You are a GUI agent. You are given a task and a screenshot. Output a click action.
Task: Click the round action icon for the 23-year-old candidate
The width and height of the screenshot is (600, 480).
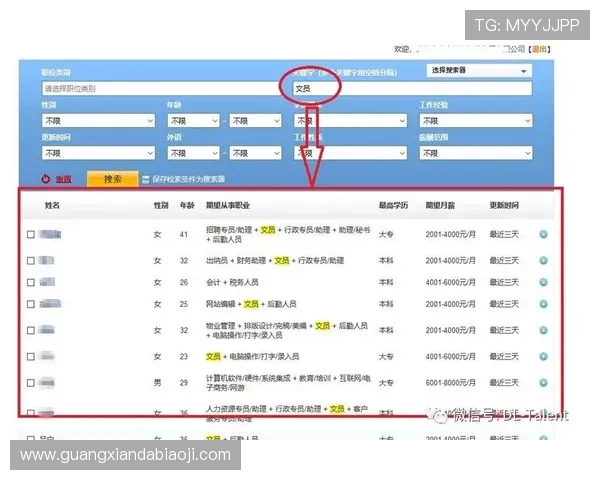pos(543,357)
